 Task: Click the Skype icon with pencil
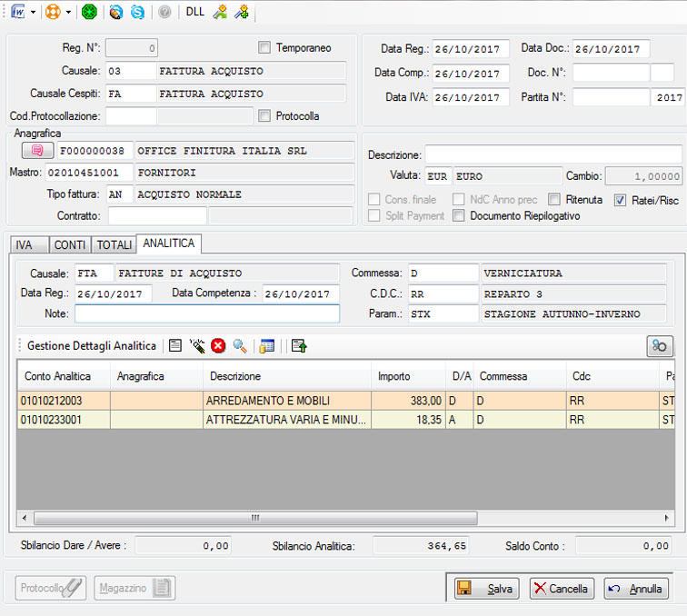click(x=116, y=13)
